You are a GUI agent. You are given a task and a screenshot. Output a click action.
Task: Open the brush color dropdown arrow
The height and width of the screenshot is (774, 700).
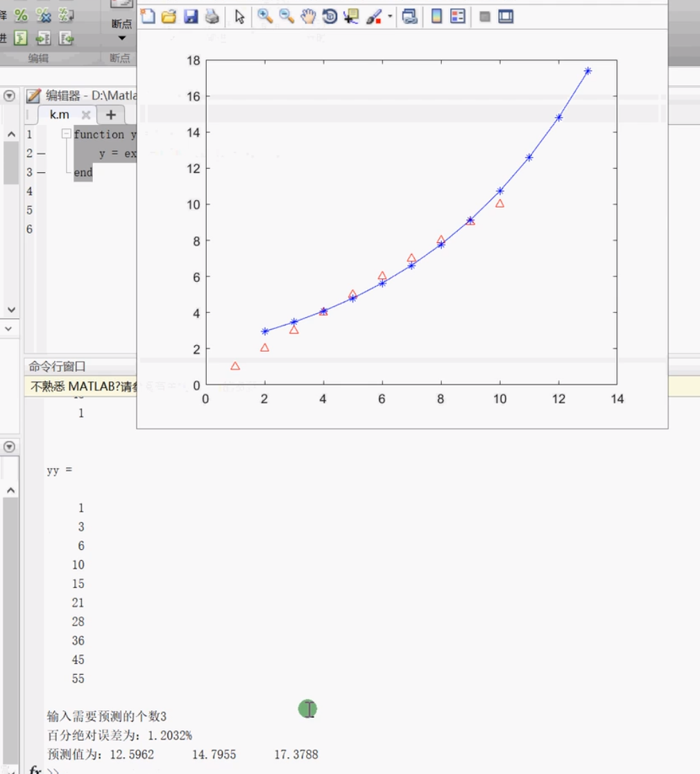point(390,16)
